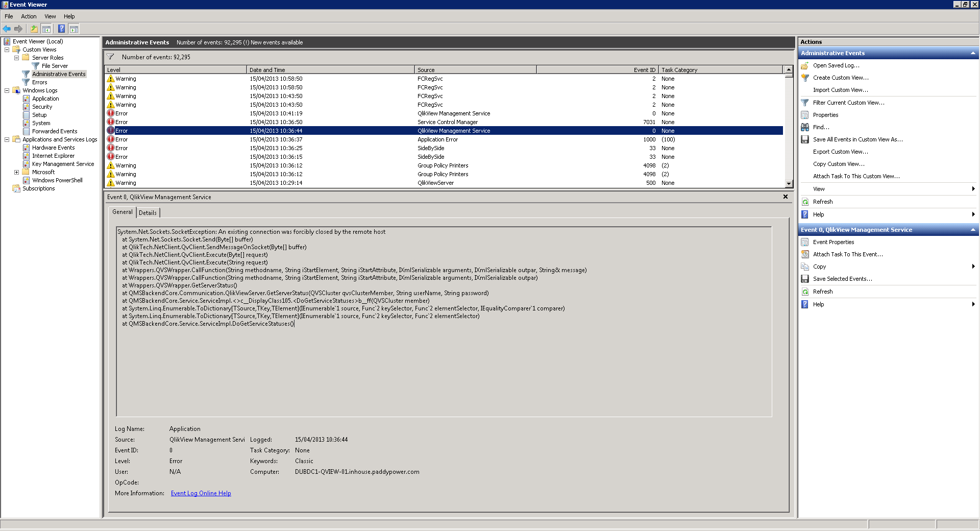
Task: Click Attach Task To This Custom View
Action: [x=856, y=176]
